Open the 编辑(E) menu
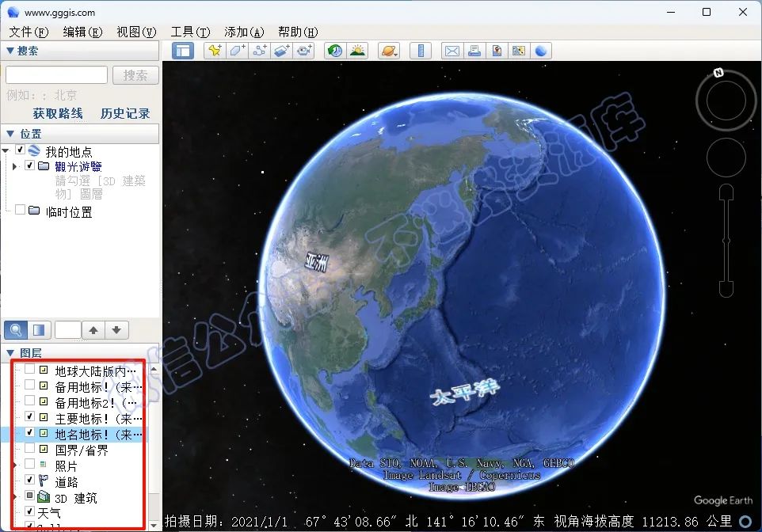 pyautogui.click(x=82, y=32)
